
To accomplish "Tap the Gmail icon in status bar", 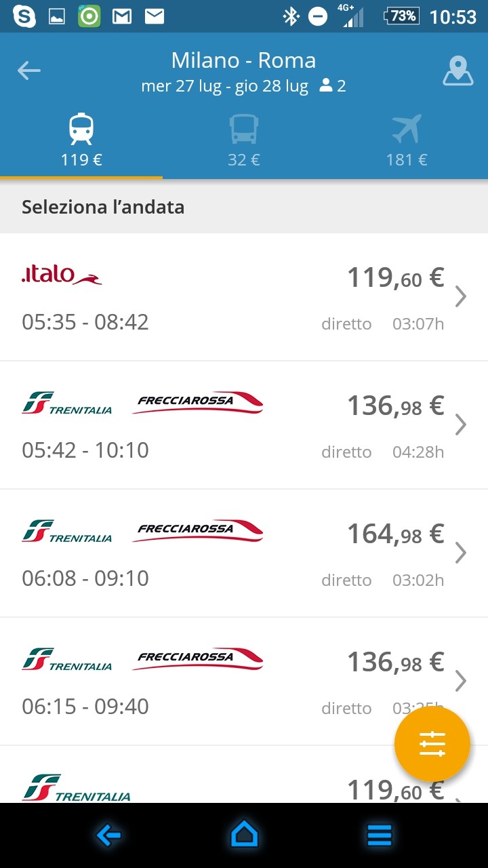I will click(x=122, y=16).
